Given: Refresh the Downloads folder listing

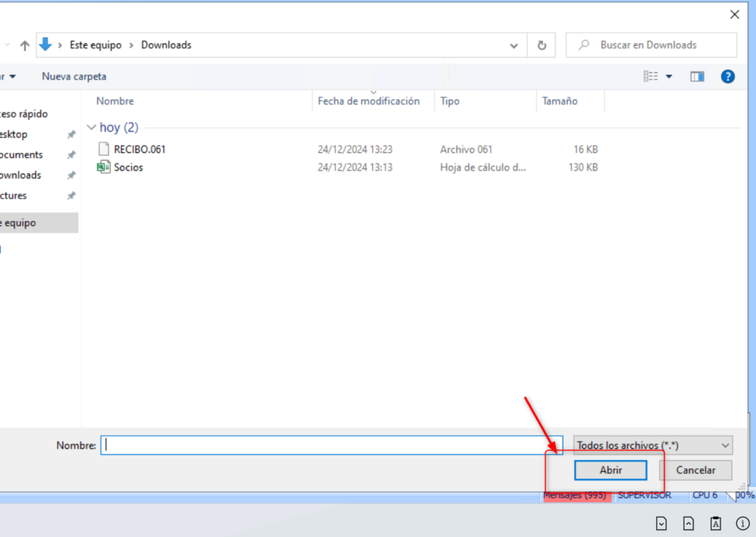Looking at the screenshot, I should pyautogui.click(x=541, y=45).
